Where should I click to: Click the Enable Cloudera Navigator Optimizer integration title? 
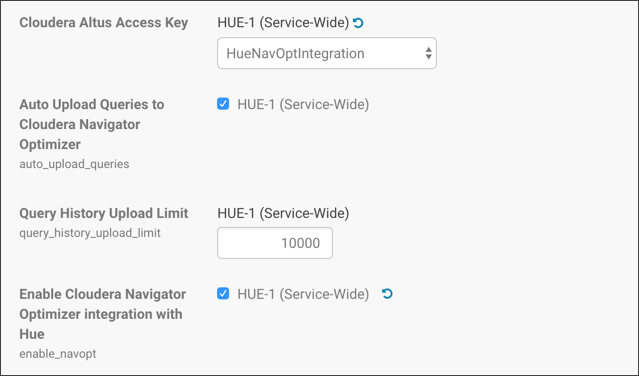coord(103,314)
